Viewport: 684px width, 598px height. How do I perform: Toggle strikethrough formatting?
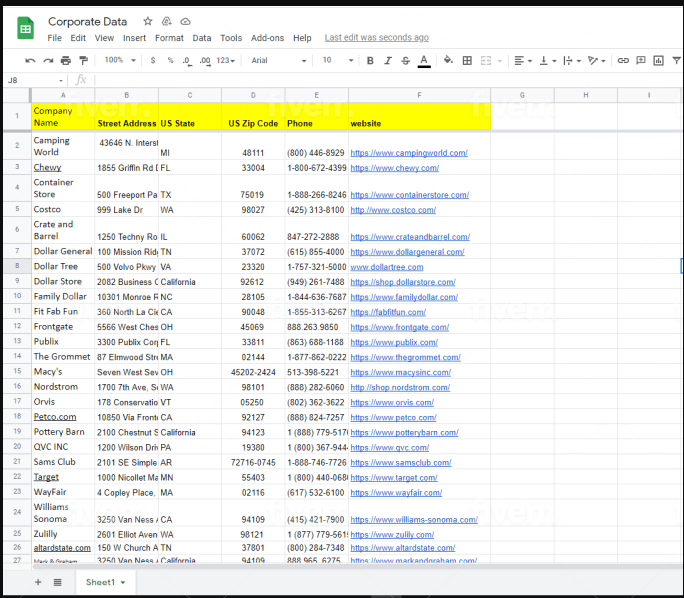tap(406, 61)
